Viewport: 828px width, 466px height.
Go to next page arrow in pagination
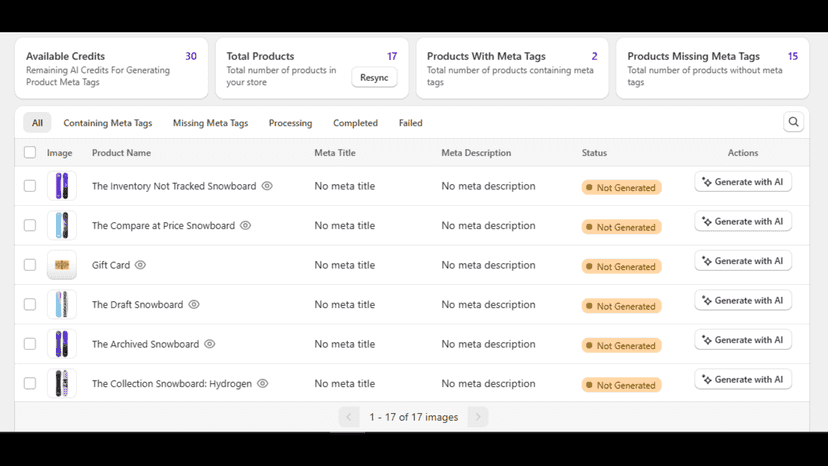[x=478, y=417]
